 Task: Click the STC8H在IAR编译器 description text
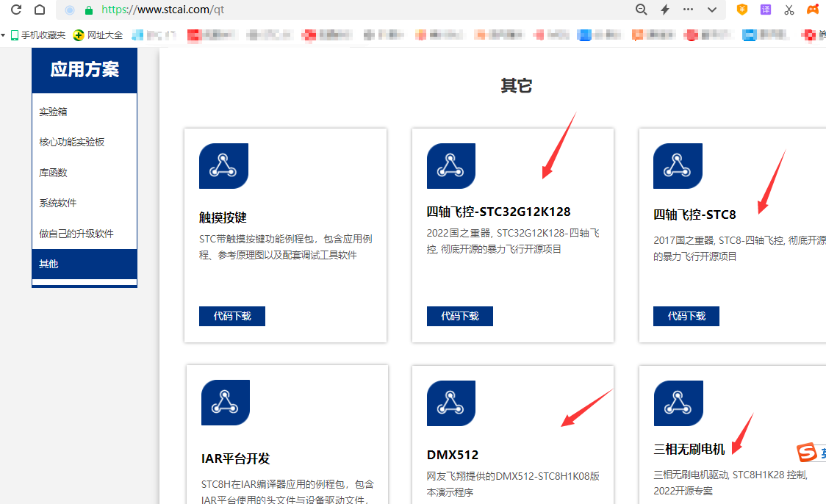(x=287, y=492)
